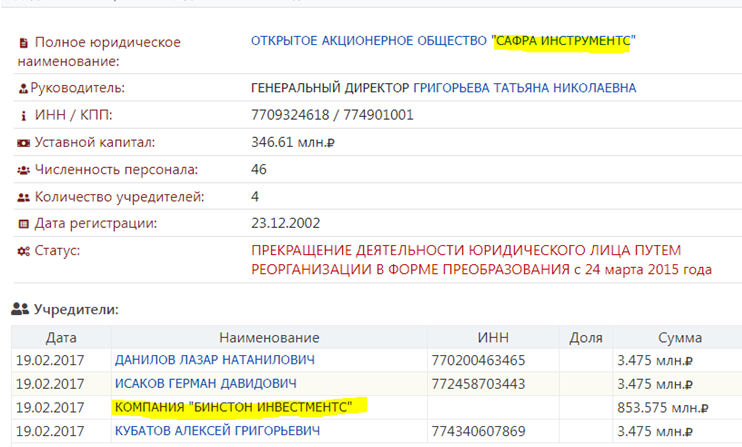Click the group icon beside Численность персонала
This screenshot has width=742, height=447.
tap(23, 170)
